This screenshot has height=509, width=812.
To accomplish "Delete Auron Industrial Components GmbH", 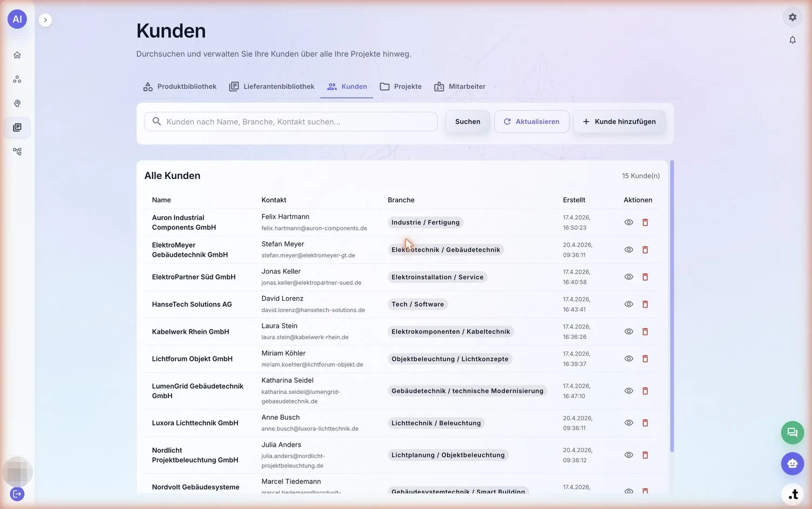I will (645, 222).
